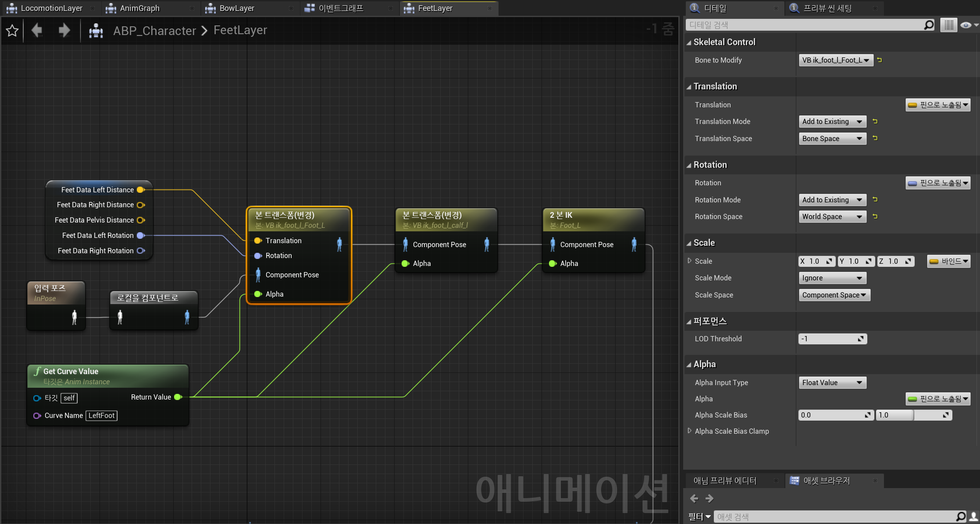The height and width of the screenshot is (524, 980).
Task: Click the favorites star icon
Action: (12, 31)
